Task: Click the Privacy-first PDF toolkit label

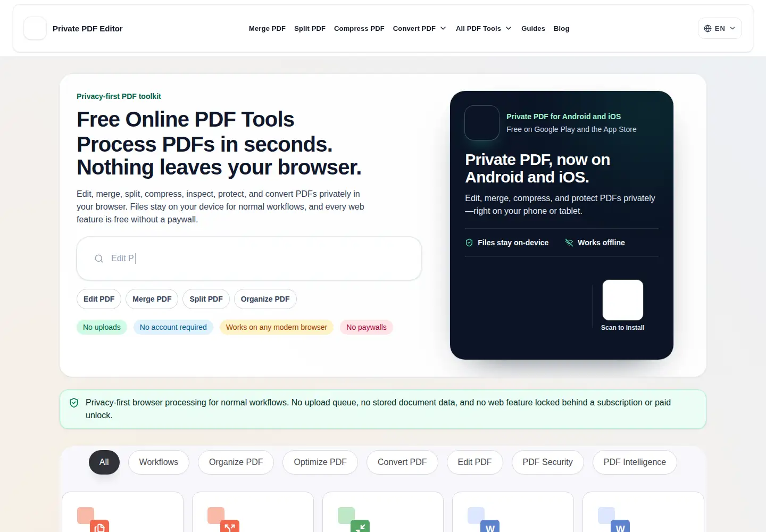Action: pyautogui.click(x=119, y=96)
